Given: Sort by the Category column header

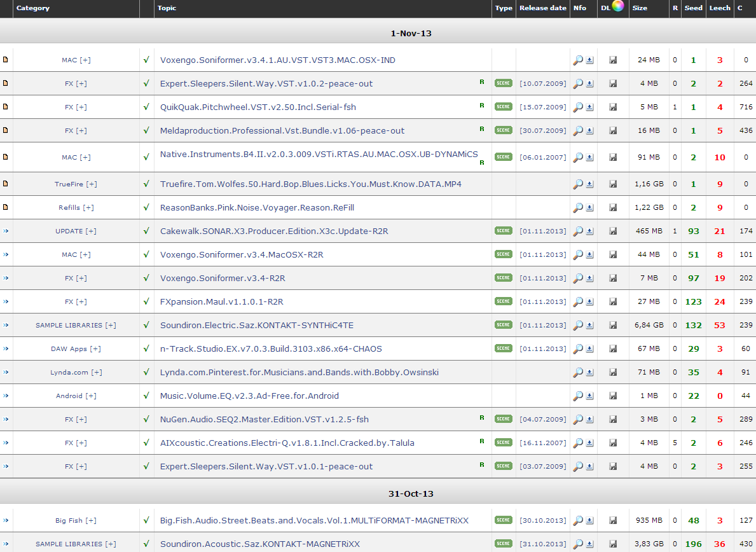Looking at the screenshot, I should pyautogui.click(x=33, y=8).
